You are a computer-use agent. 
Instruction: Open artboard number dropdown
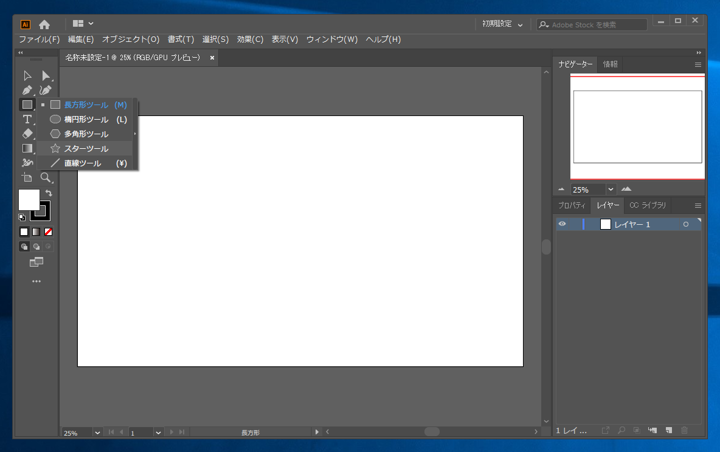(158, 432)
